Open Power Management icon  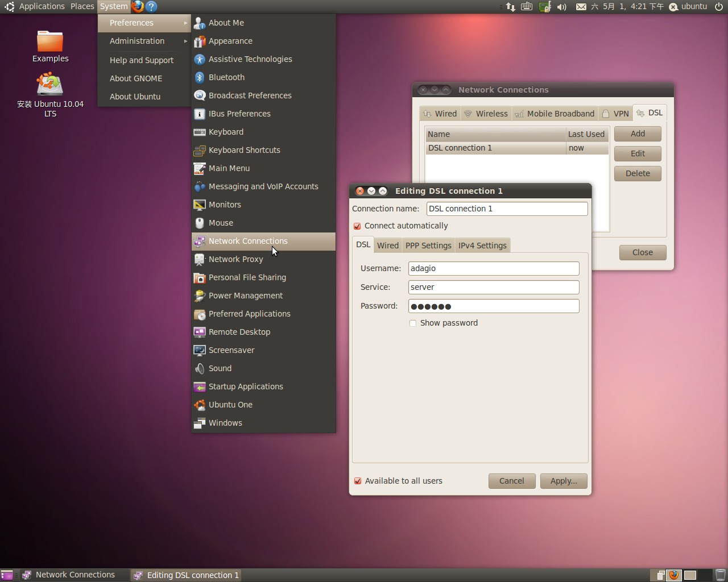pos(200,296)
